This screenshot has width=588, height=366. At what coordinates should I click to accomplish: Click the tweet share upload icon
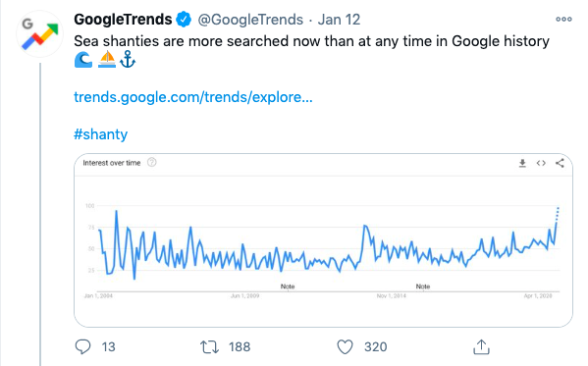click(482, 346)
